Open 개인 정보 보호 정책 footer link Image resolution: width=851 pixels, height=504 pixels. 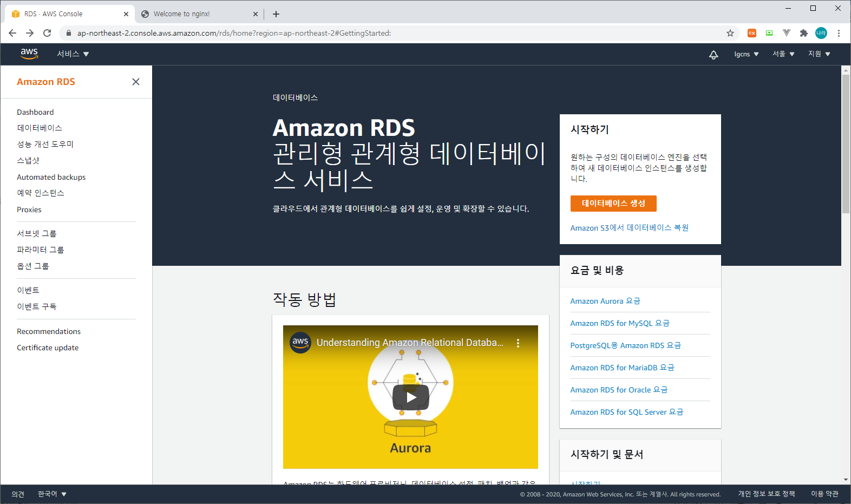767,494
